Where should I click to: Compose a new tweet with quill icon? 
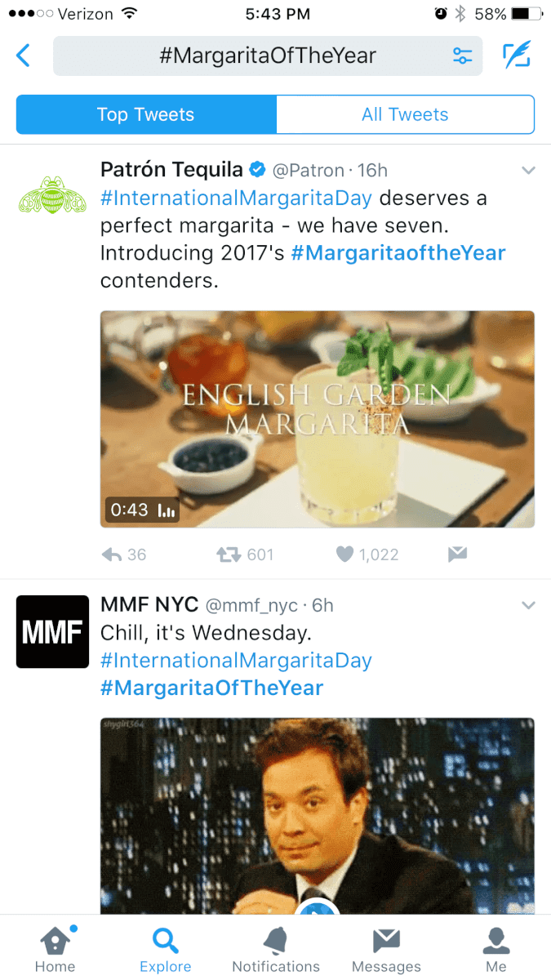(517, 56)
